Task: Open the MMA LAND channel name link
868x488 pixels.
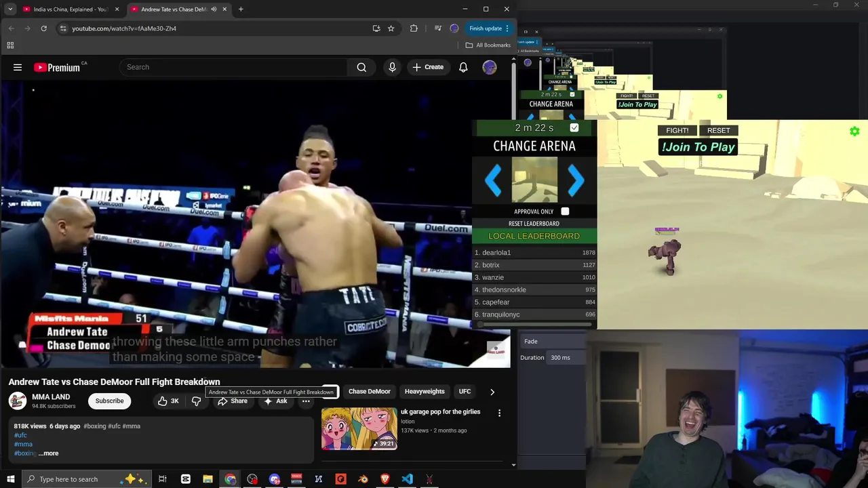Action: (x=51, y=396)
